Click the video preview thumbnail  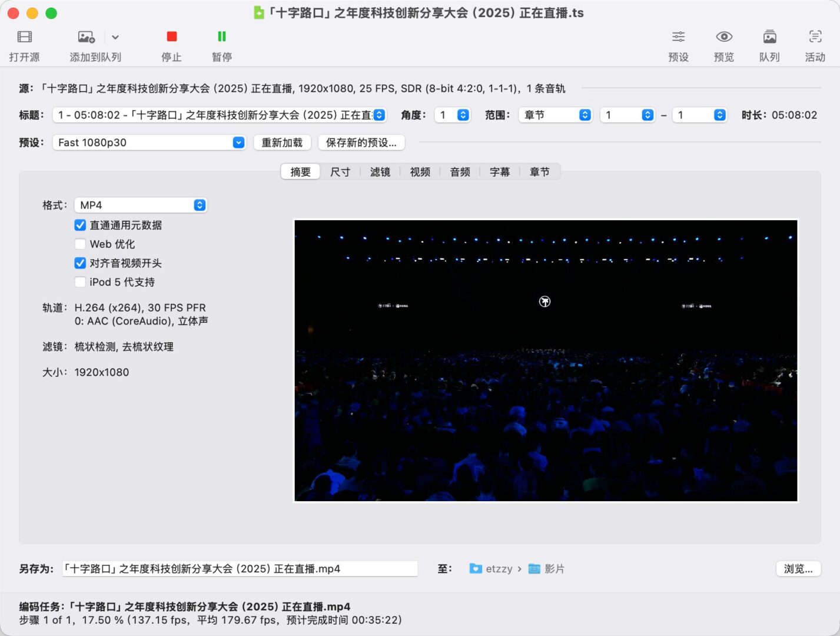[546, 360]
